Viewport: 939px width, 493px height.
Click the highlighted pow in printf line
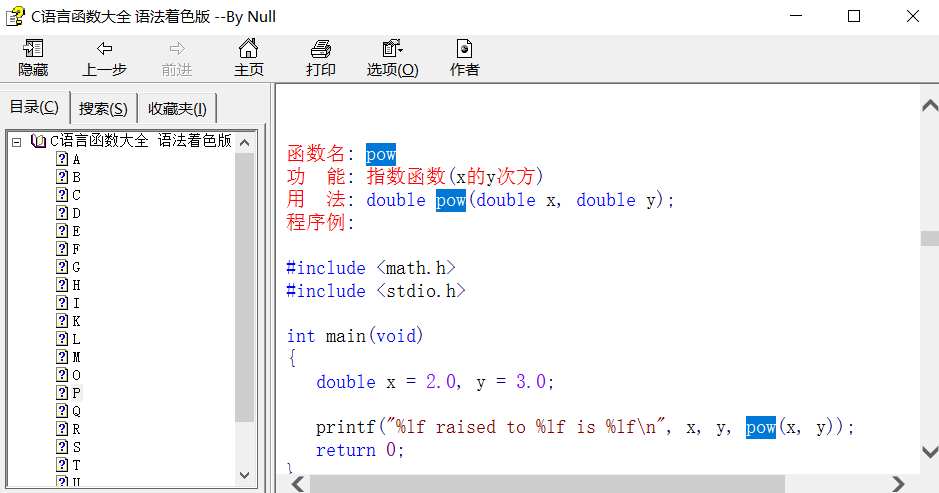pyautogui.click(x=761, y=427)
